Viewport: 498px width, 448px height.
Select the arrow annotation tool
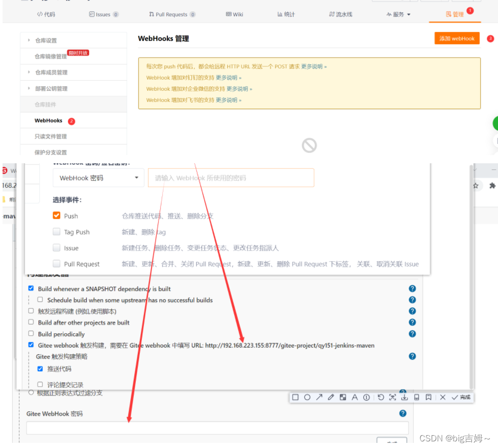319,397
